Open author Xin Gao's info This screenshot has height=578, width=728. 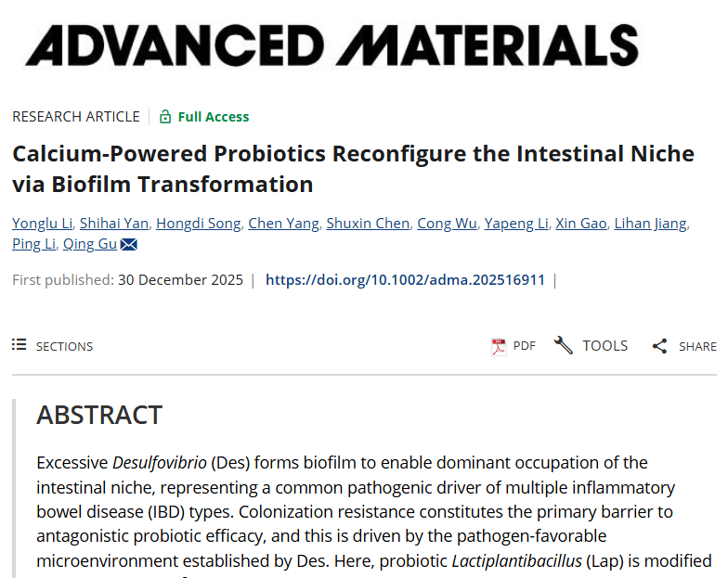(582, 223)
